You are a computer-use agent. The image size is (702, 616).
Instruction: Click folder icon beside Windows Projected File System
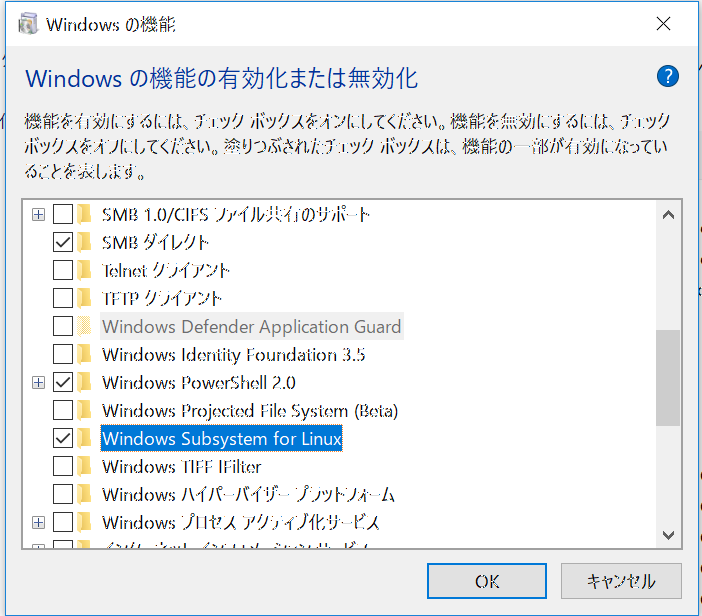click(84, 410)
